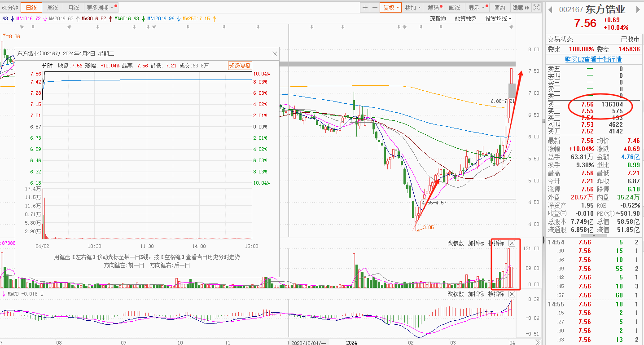Zoom out the chart with minus button
Viewport: 644px width, 345px height.
click(374, 8)
